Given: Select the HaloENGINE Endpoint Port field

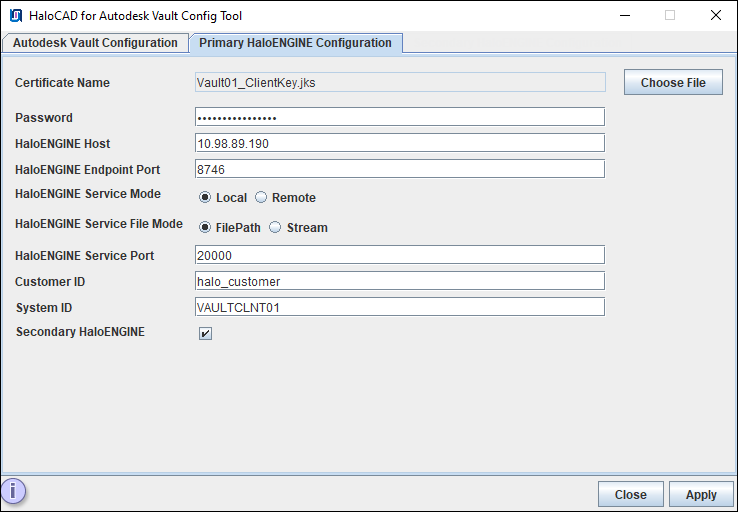Looking at the screenshot, I should click(x=400, y=169).
